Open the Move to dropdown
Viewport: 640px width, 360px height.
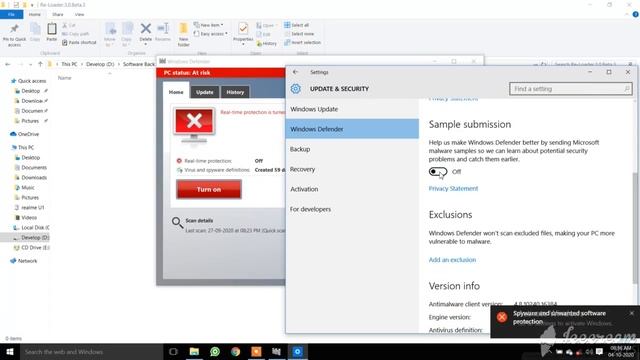pyautogui.click(x=110, y=34)
